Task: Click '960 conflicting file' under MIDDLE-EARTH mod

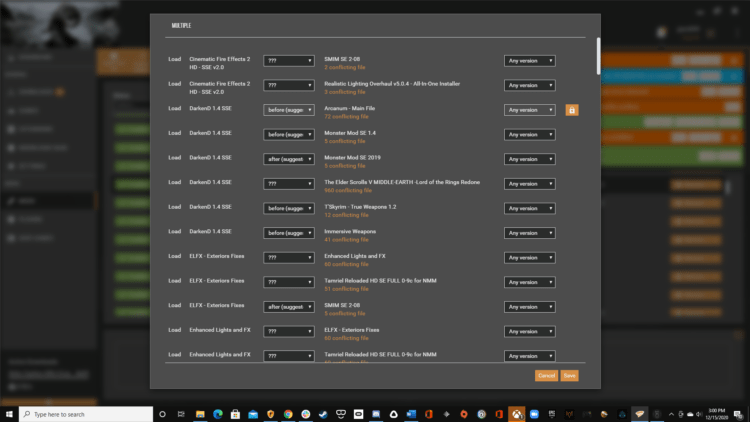Action: 348,190
